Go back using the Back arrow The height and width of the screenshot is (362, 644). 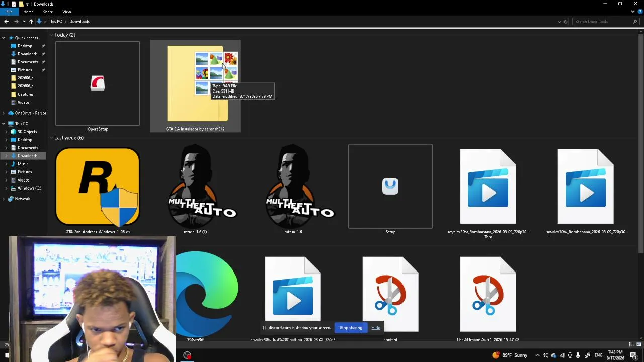(x=6, y=22)
